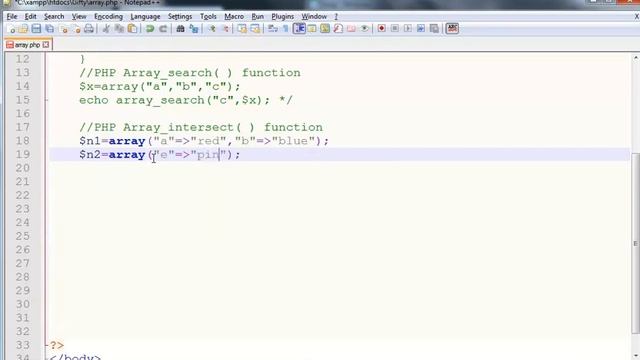Click 'echo array_search' on line 15
Screen dimensions: 640x360
(x=186, y=100)
